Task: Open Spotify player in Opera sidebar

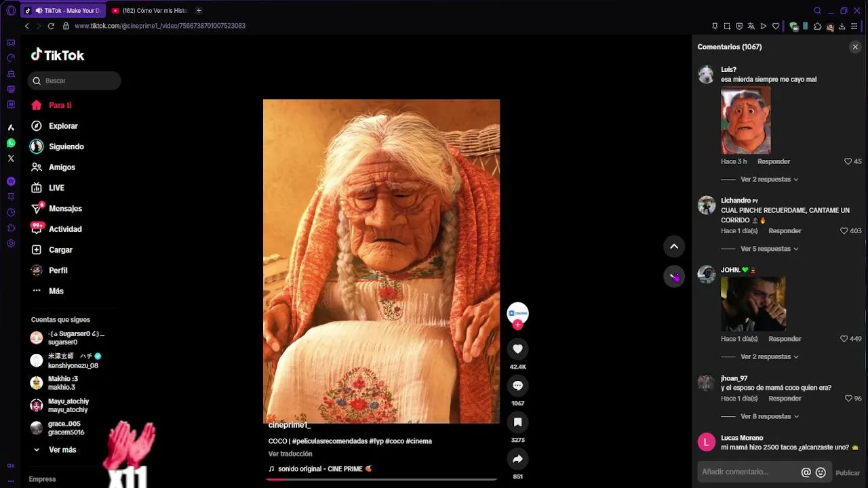Action: pyautogui.click(x=11, y=181)
